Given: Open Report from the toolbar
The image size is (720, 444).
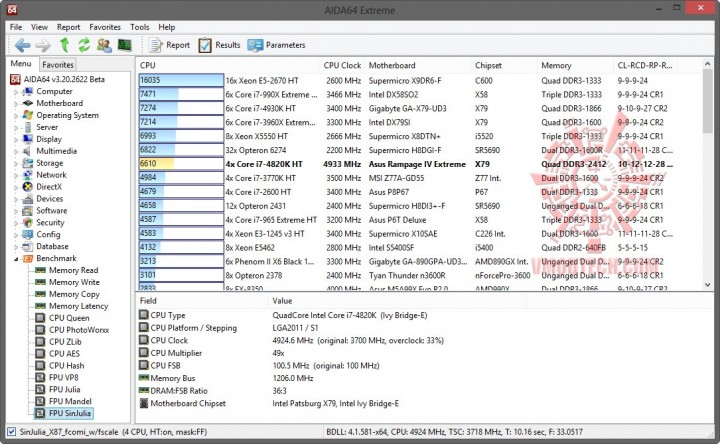Looking at the screenshot, I should pos(169,45).
